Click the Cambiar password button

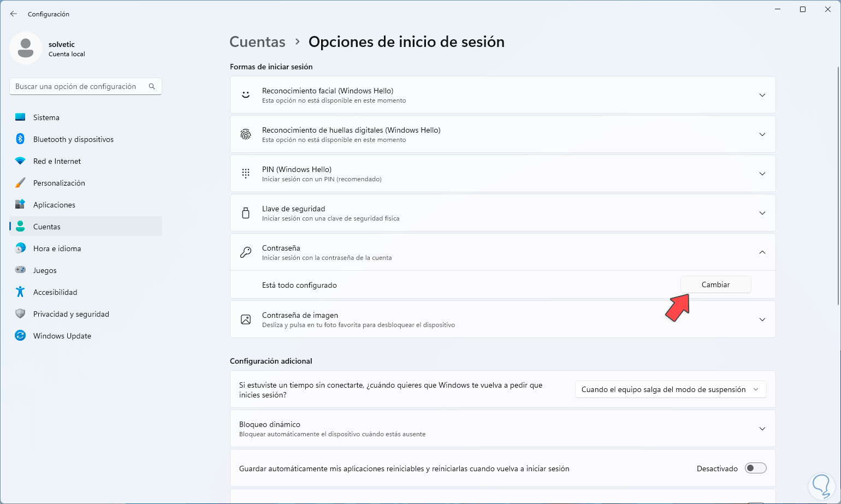(x=715, y=284)
